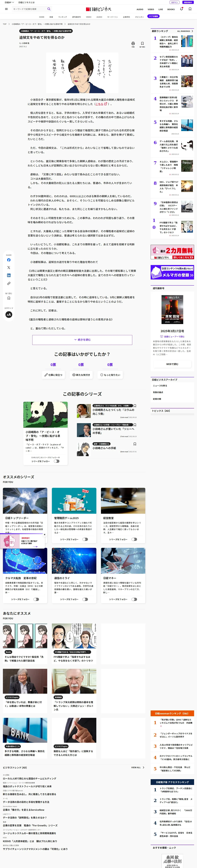
Task: Open ニュースを斬る archive link
Action: [160, 386]
